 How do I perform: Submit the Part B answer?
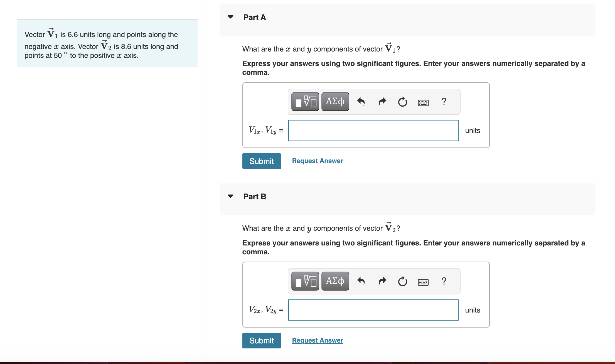(261, 341)
